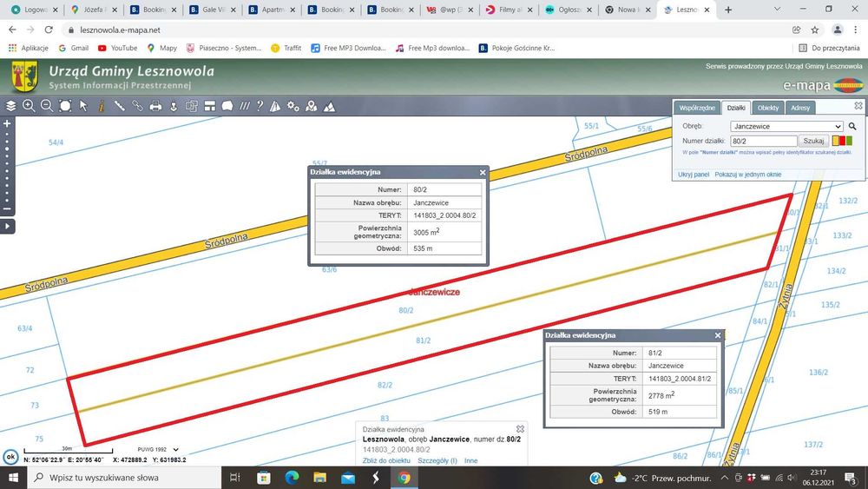Click Pokazuj w jednym oknie link
The image size is (868, 489).
point(747,175)
